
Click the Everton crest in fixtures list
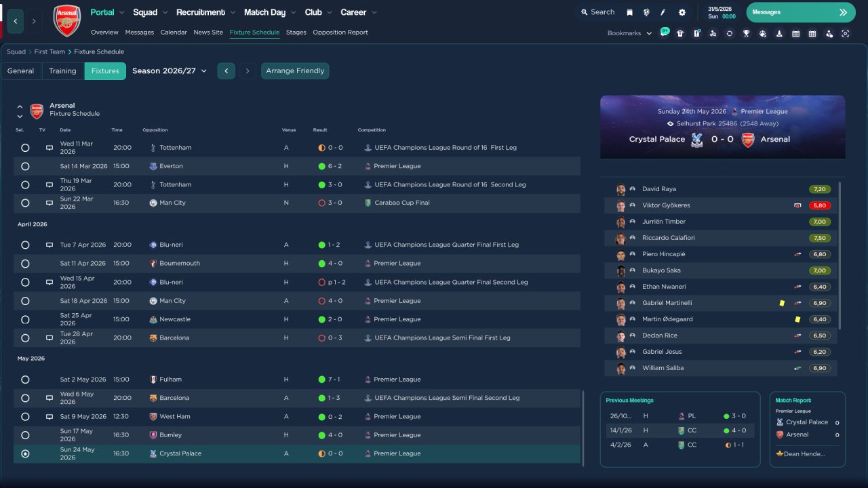[x=153, y=166]
